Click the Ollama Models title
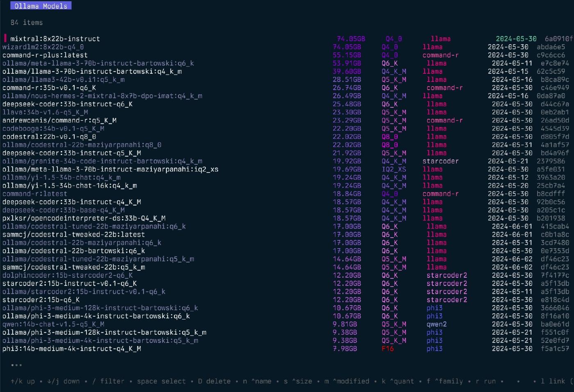574x392 pixels. click(41, 6)
